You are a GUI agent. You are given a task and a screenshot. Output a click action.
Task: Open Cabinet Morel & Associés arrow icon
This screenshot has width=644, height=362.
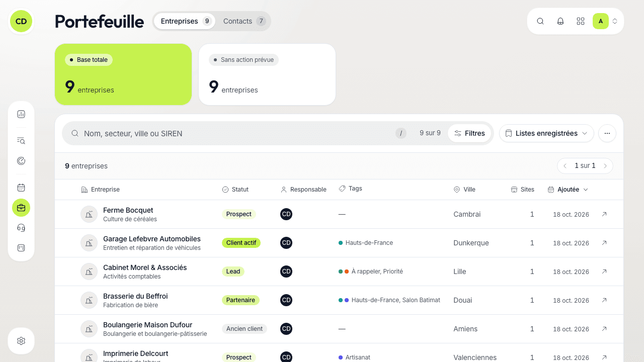click(604, 271)
